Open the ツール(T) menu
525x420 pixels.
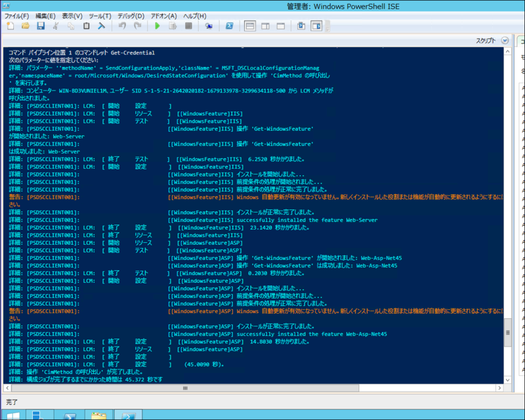coord(100,16)
